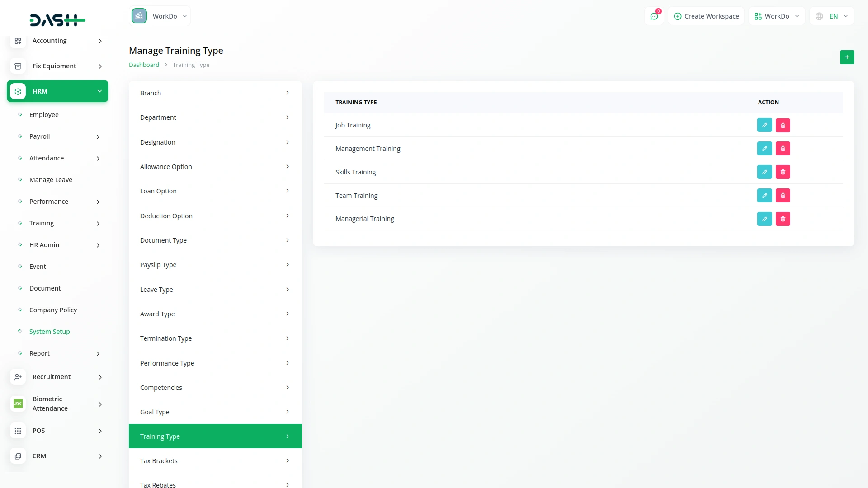Open the chat messages icon
This screenshot has width=868, height=488.
click(654, 16)
